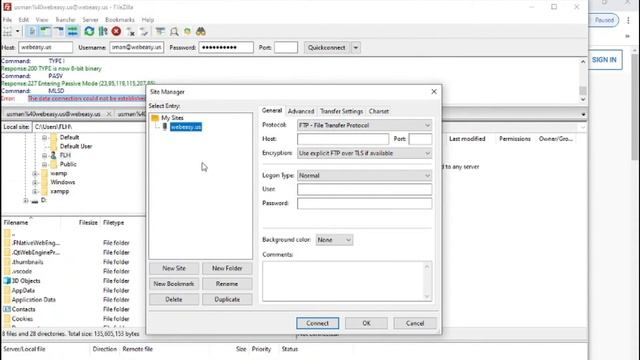Open the File menu
Viewport: 640px width, 360px height.
(x=7, y=20)
